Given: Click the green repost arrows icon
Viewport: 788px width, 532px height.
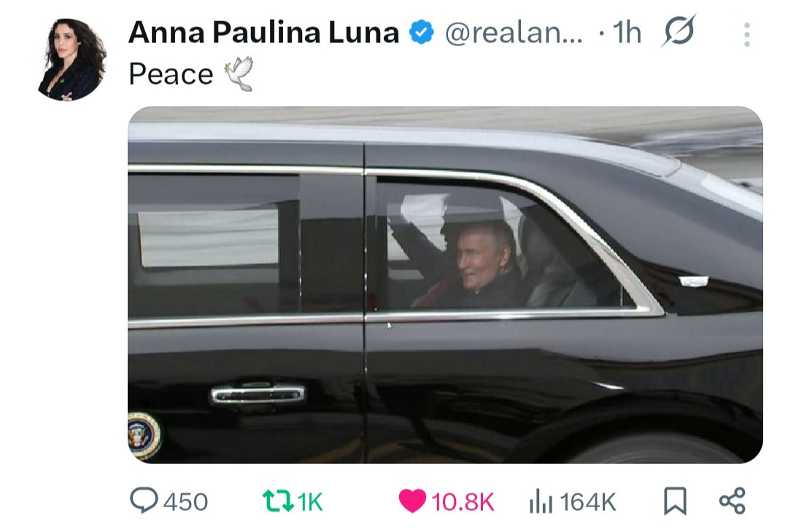Looking at the screenshot, I should point(279,501).
